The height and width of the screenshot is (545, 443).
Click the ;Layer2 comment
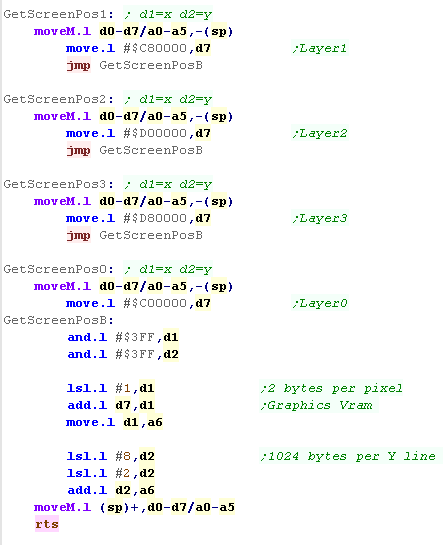pos(320,133)
